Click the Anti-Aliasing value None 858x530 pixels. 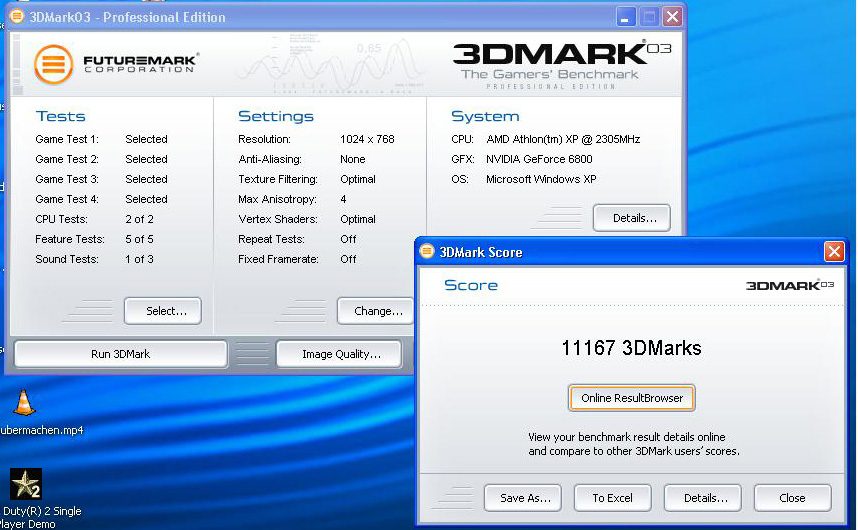[353, 159]
